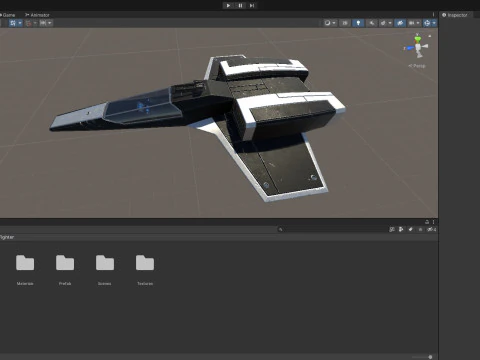Click the Materials folder label
This screenshot has width=480, height=360.
pos(25,284)
